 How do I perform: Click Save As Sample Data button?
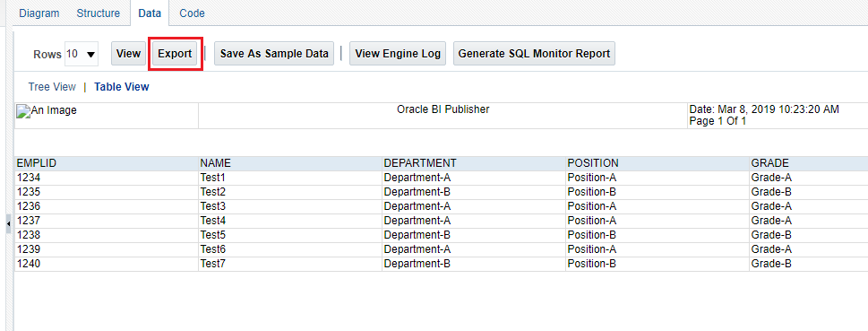pyautogui.click(x=274, y=54)
